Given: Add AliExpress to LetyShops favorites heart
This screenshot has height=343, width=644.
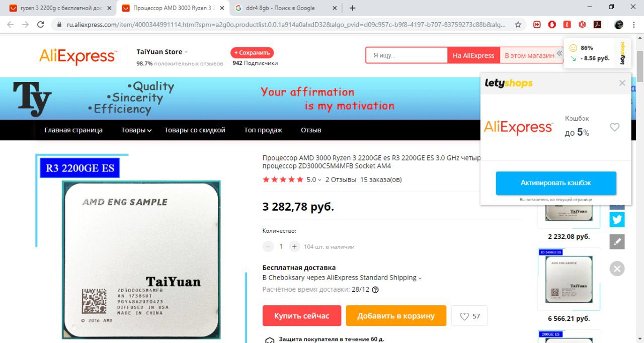Looking at the screenshot, I should tap(615, 127).
